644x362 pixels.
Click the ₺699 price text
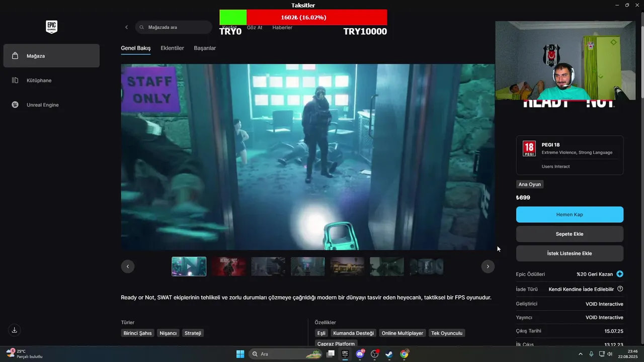[523, 198]
